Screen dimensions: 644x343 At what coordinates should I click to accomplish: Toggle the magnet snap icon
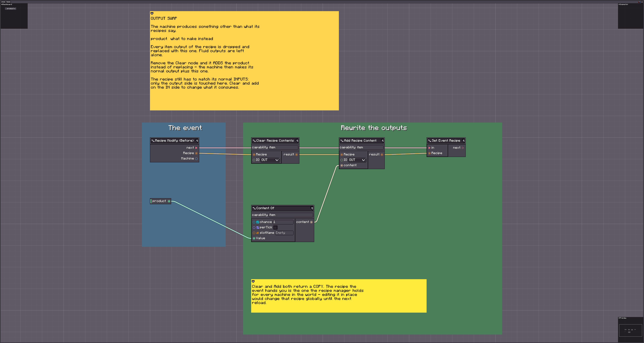click(x=639, y=2)
